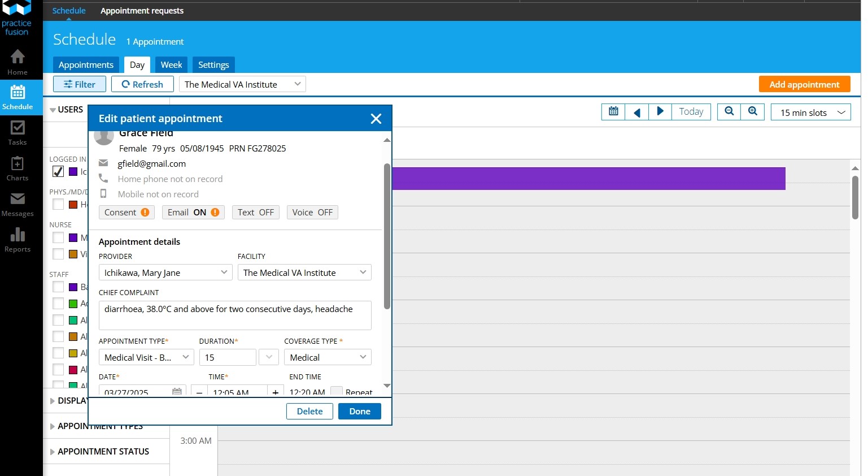The height and width of the screenshot is (476, 868).
Task: Open the Appointment Type dropdown
Action: click(146, 357)
